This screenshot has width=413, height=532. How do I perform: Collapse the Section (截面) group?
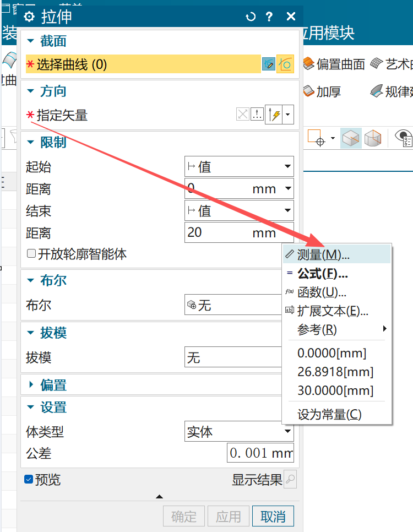coord(31,41)
